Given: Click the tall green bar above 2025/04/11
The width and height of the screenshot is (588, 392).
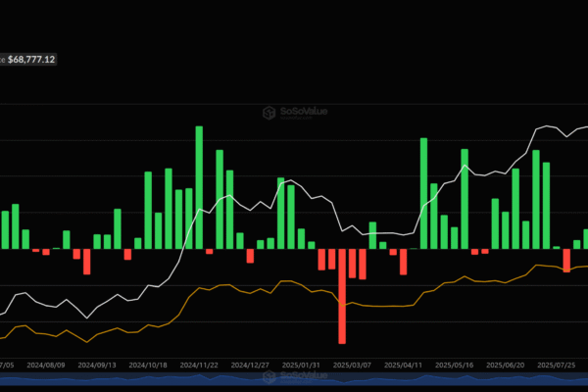Looking at the screenshot, I should coord(423,193).
